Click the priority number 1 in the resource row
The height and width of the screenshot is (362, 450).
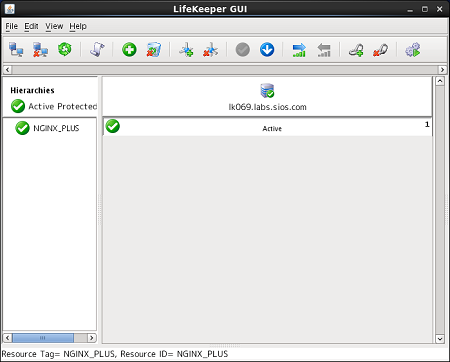coord(427,124)
